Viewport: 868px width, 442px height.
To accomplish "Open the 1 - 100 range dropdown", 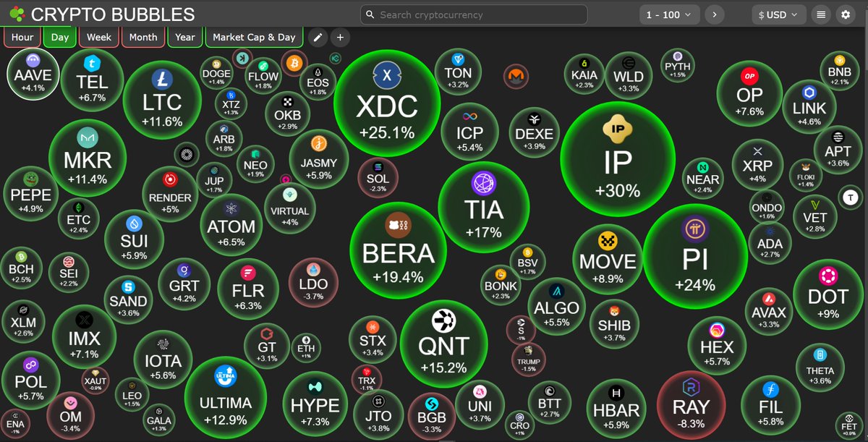I will pos(669,14).
